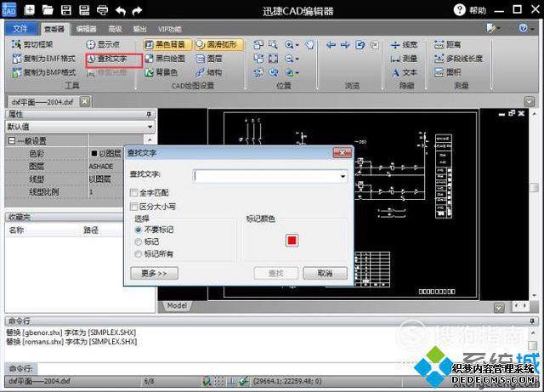Image resolution: width=544 pixels, height=392 pixels.
Task: Enable the 全字匹配 checkbox
Action: coord(134,192)
